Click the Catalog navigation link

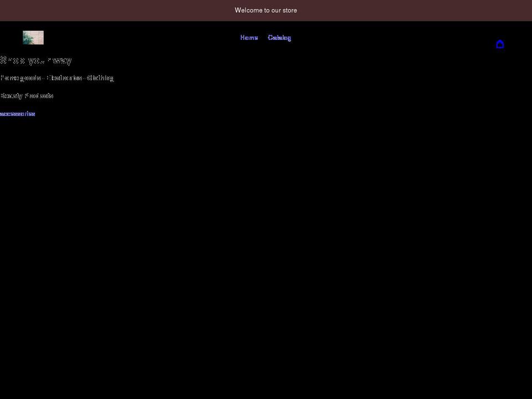279,37
